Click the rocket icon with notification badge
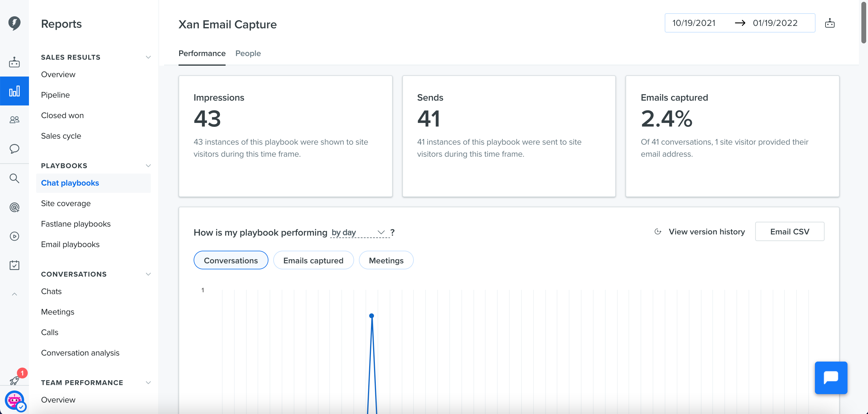The width and height of the screenshot is (868, 414). tap(15, 380)
